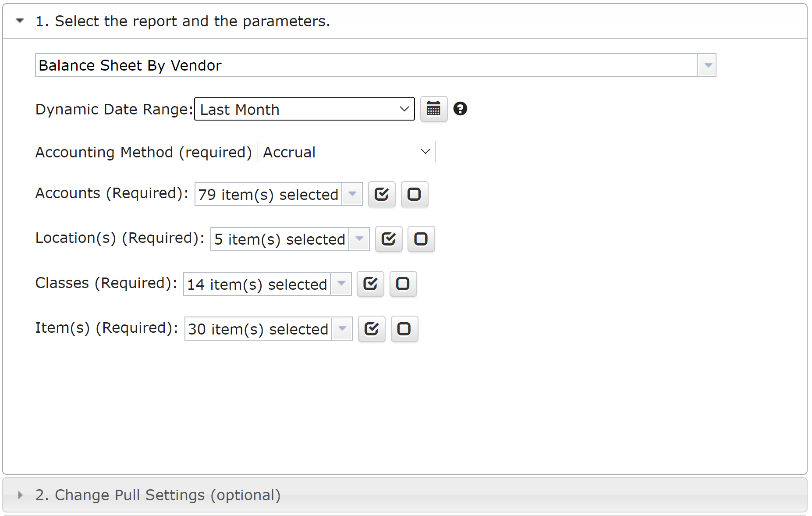Expand the Locations 5 items selected list
The image size is (812, 516).
(x=290, y=239)
